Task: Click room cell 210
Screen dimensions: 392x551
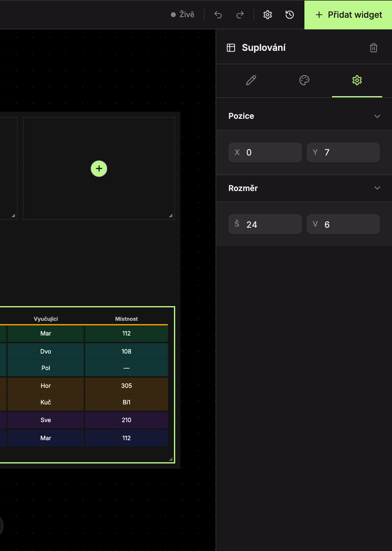Action: coord(126,420)
